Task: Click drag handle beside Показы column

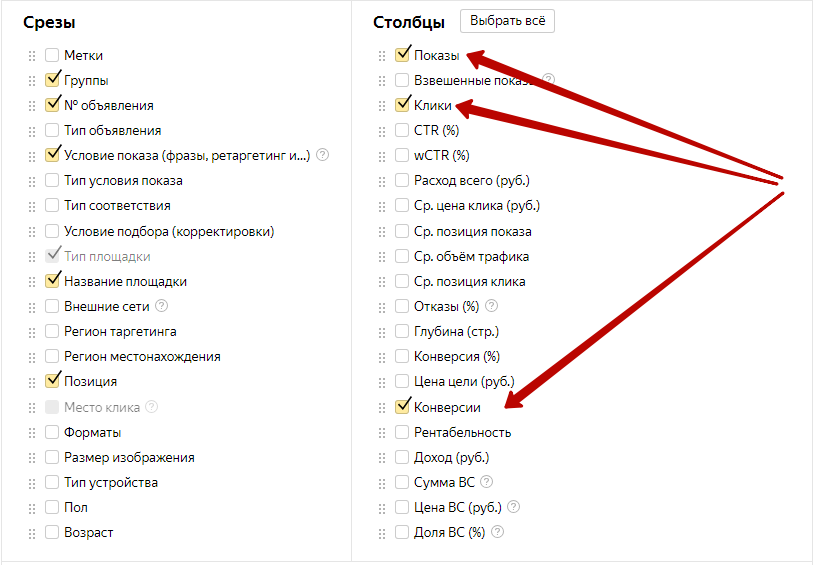Action: [x=381, y=56]
